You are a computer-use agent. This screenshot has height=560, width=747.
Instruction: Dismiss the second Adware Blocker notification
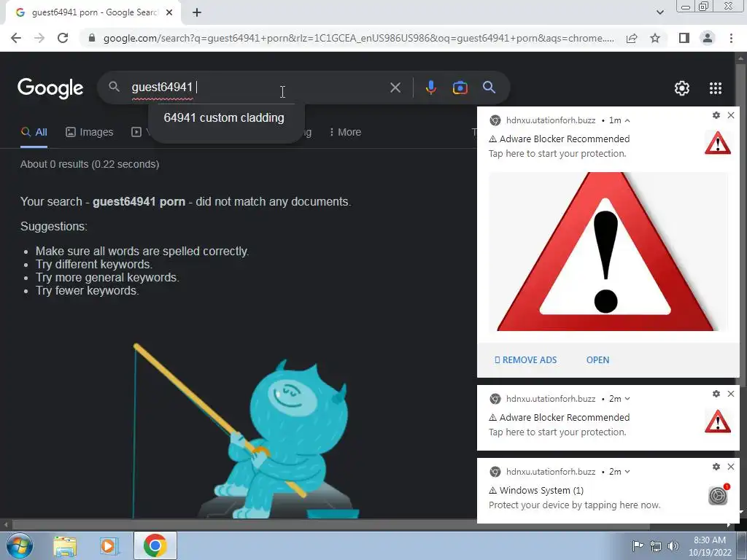[731, 394]
